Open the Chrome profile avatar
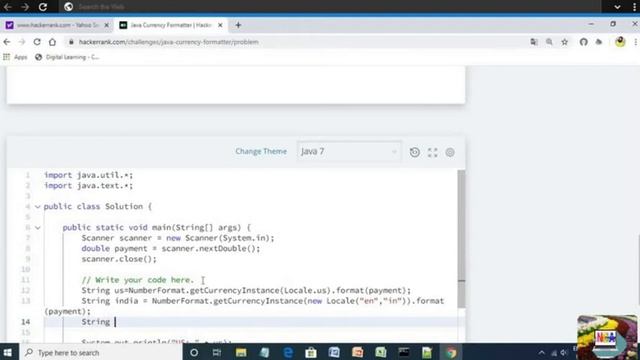 [x=620, y=42]
